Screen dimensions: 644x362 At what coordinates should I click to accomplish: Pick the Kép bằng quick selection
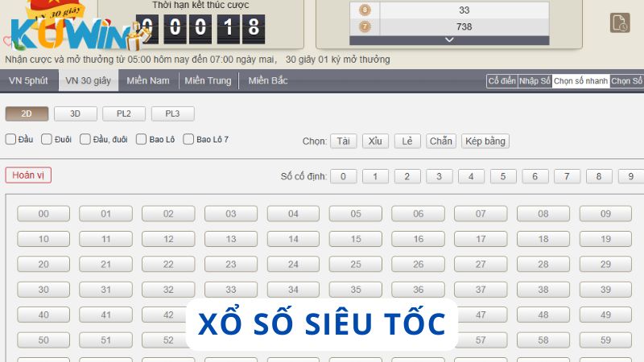485,141
